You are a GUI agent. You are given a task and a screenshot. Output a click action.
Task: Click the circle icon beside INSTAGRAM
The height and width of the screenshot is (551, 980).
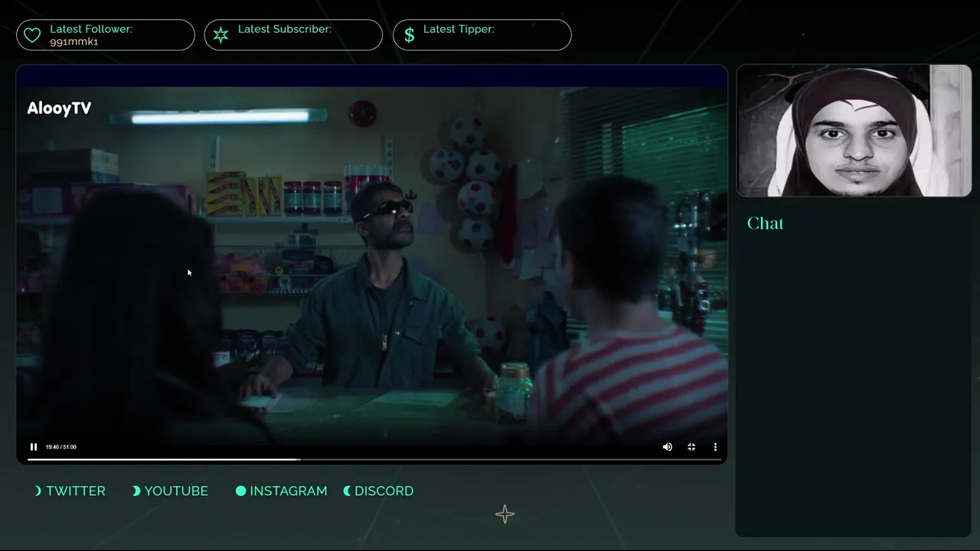241,491
